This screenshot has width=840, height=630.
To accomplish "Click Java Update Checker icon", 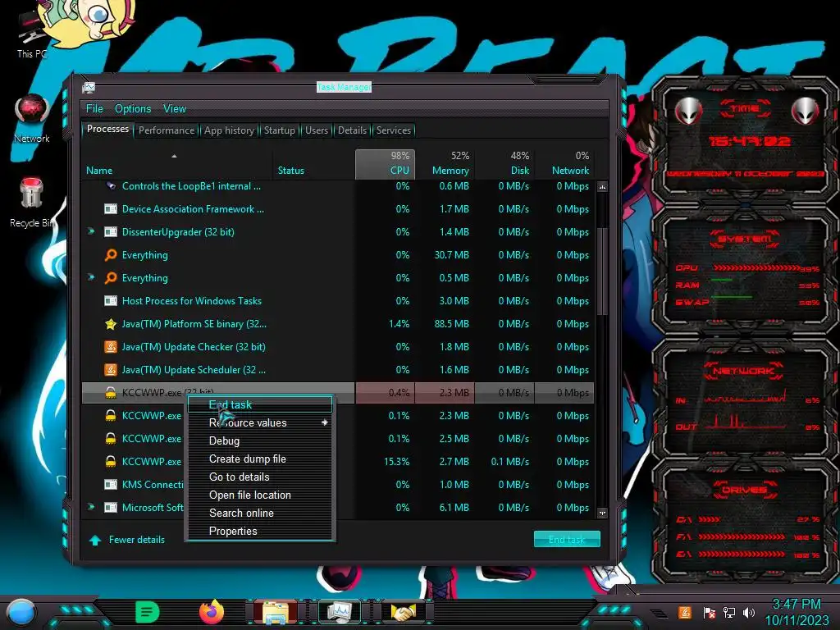I will [111, 347].
